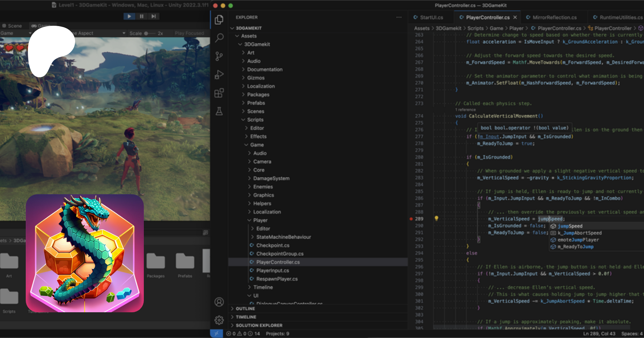Open the Extensions view
This screenshot has height=338, width=644.
pos(219,93)
